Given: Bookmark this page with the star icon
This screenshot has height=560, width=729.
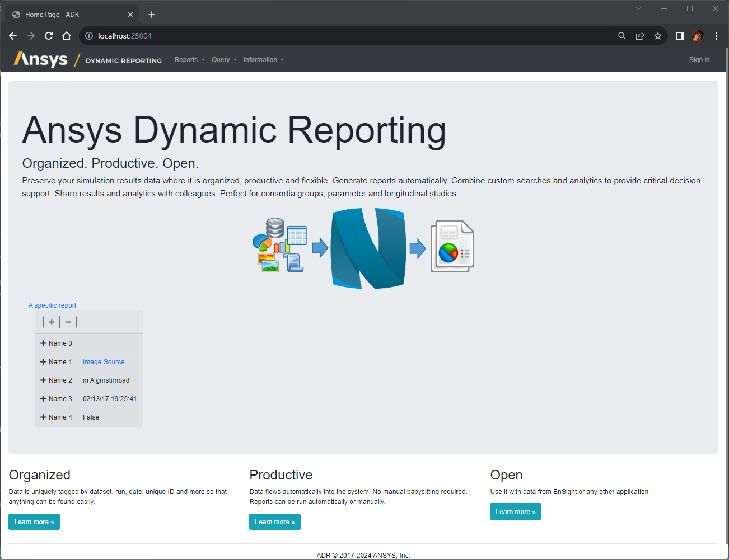Looking at the screenshot, I should pos(658,36).
